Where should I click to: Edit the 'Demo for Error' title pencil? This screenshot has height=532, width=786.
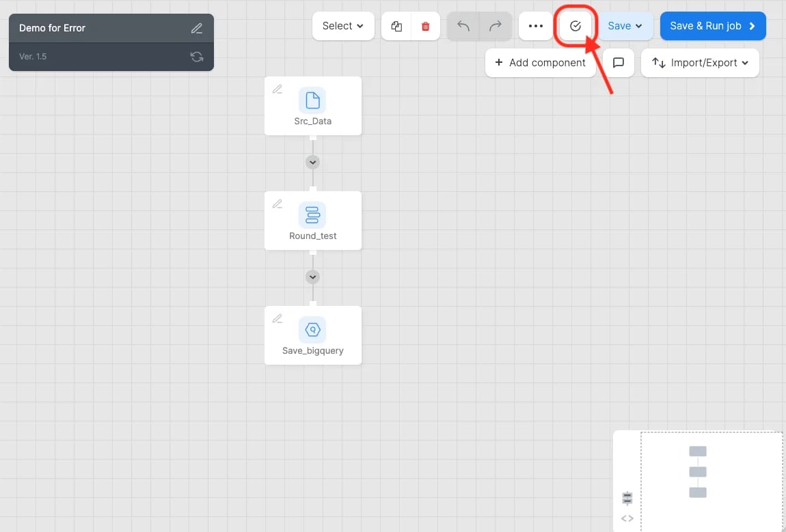[x=197, y=28]
